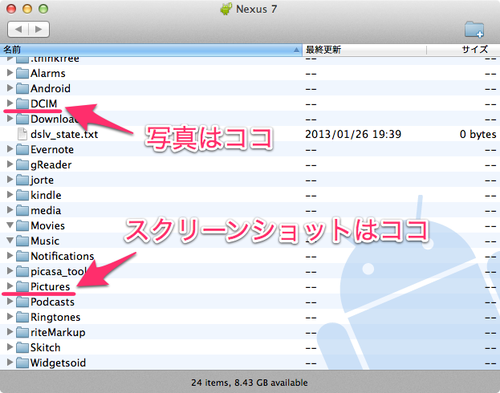Select the media folder icon
This screenshot has height=393, width=500.
point(22,211)
